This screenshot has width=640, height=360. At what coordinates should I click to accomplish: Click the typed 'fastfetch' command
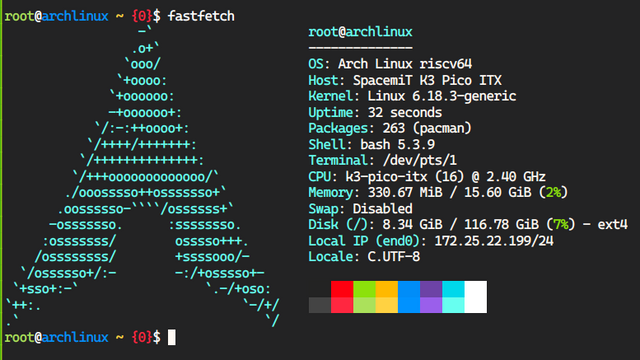tap(201, 16)
